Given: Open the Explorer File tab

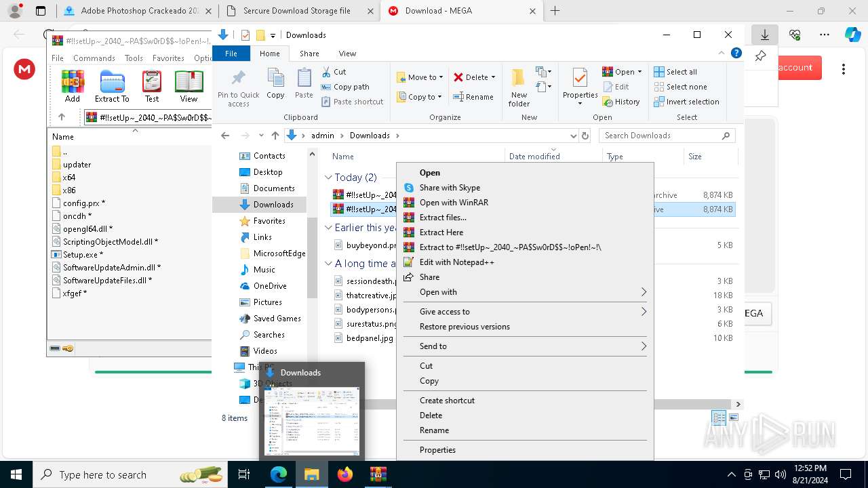Looking at the screenshot, I should pos(231,54).
